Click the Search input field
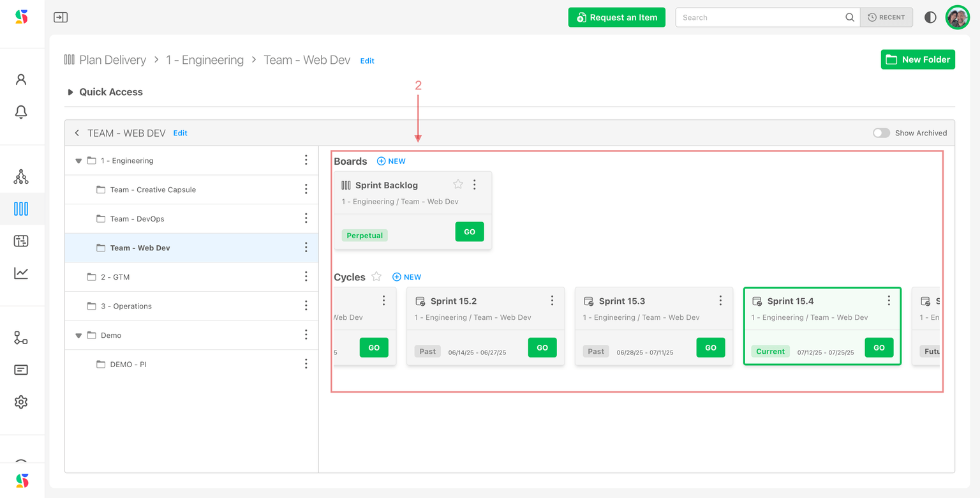This screenshot has height=498, width=980. tap(759, 17)
